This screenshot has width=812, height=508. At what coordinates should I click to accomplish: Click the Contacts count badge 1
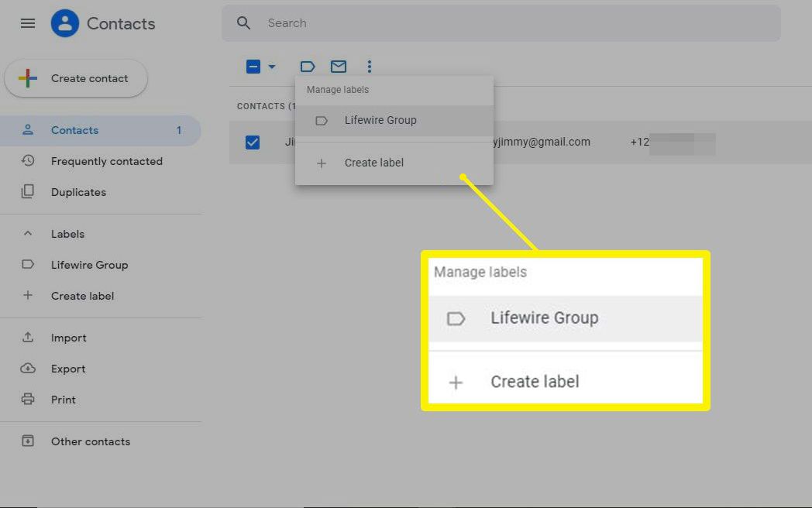pyautogui.click(x=179, y=131)
